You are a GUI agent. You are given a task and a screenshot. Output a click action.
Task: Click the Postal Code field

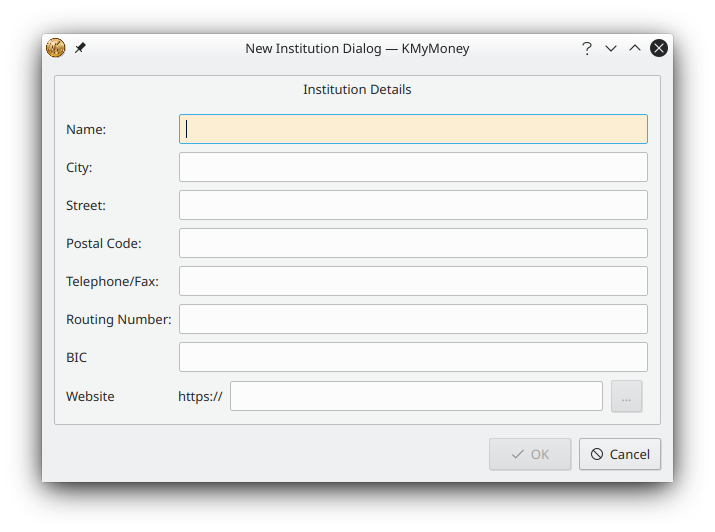tap(413, 243)
